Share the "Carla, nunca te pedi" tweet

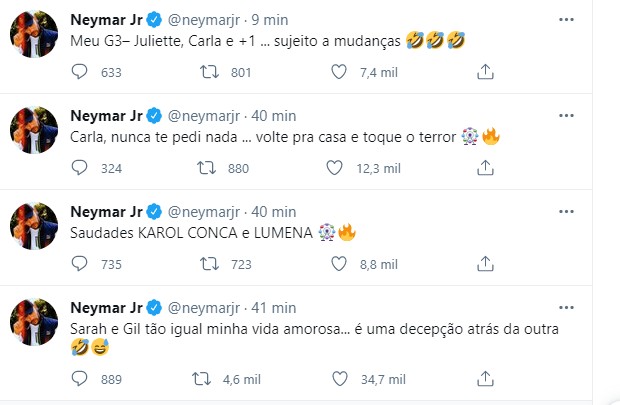pos(485,168)
